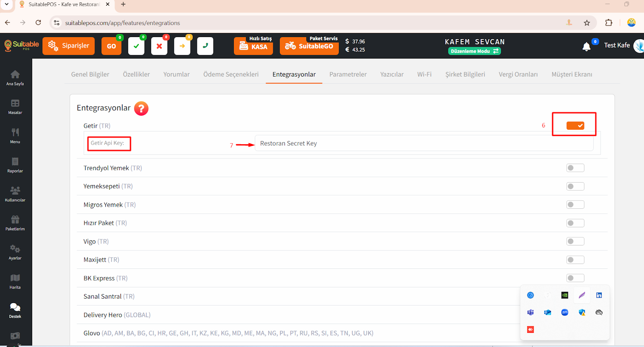Switch on the BK Express toggle
The width and height of the screenshot is (644, 347).
pos(575,278)
